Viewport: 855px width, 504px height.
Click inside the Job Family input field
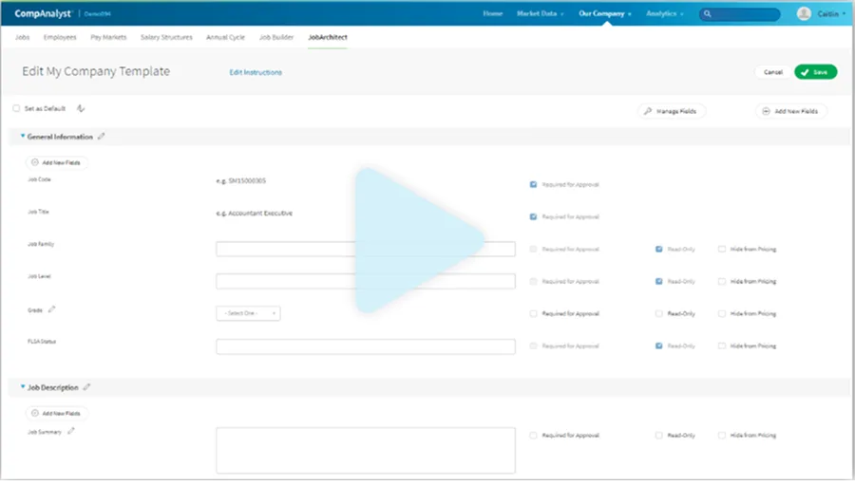click(x=366, y=249)
